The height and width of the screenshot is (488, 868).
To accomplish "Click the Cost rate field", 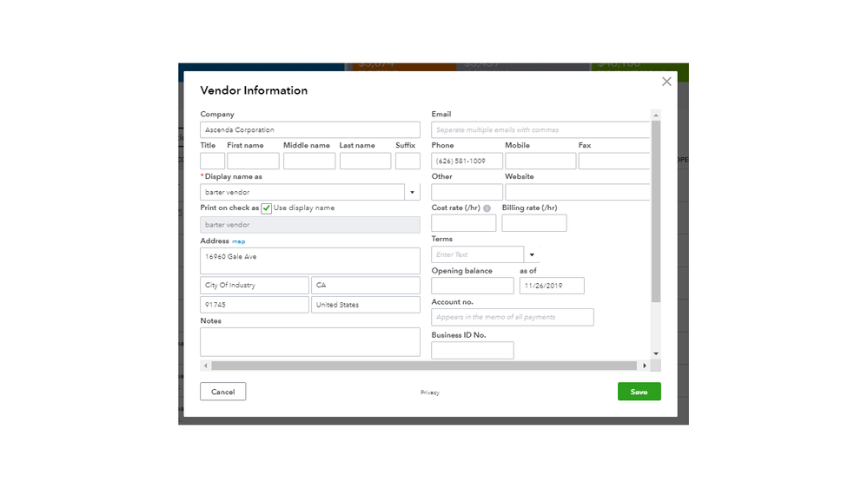I will click(x=463, y=223).
